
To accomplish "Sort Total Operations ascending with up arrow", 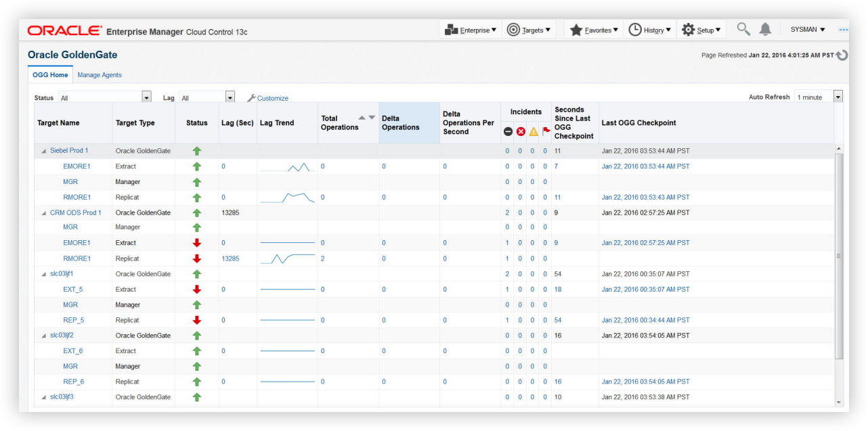I will pyautogui.click(x=362, y=118).
